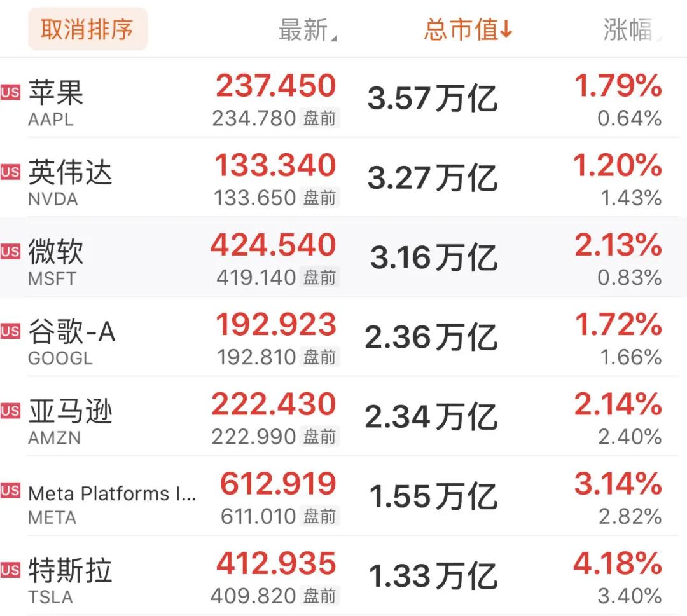Tap the 取消排序 button
Image resolution: width=687 pixels, height=616 pixels.
tap(87, 29)
